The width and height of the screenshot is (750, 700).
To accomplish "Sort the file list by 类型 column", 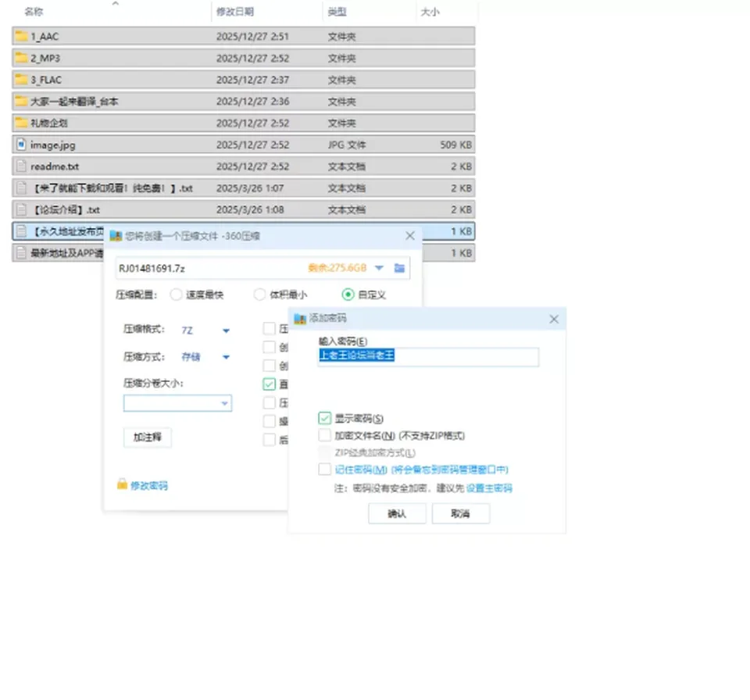I will pyautogui.click(x=337, y=12).
